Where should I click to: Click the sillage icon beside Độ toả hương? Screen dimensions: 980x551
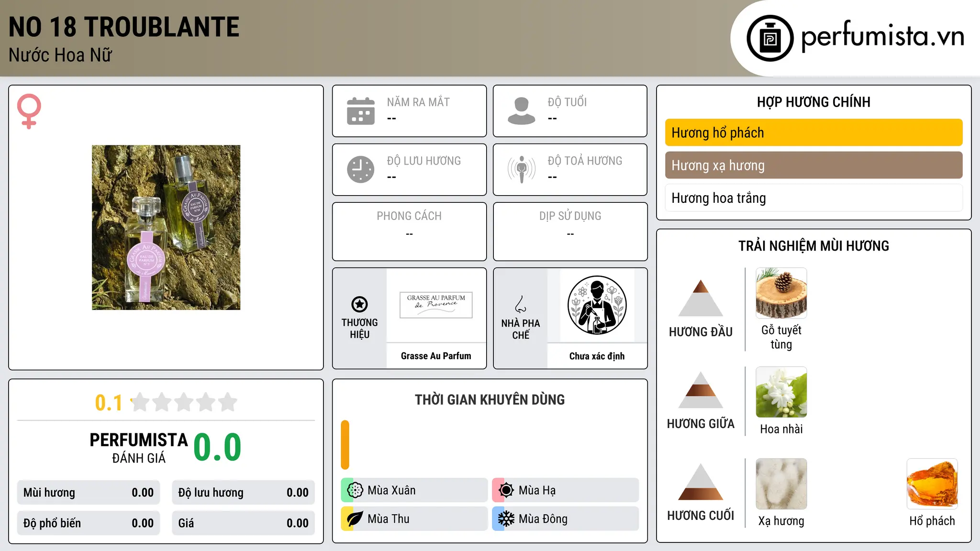521,169
